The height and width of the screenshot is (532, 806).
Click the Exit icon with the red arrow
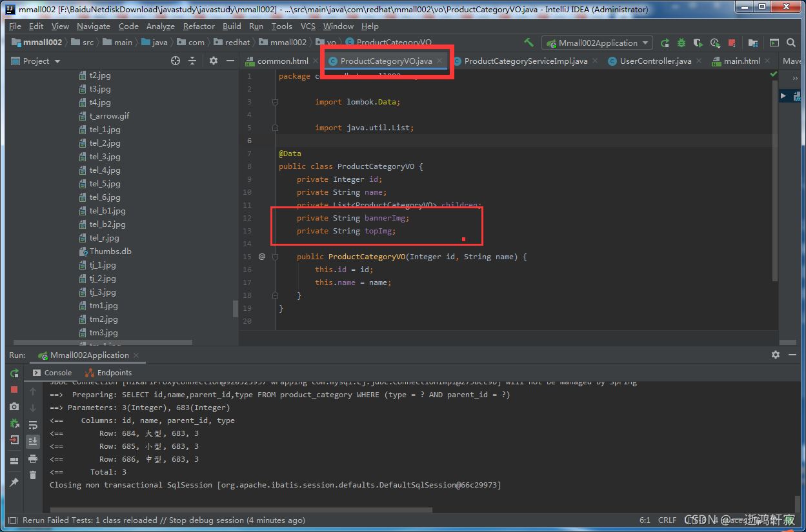(x=14, y=440)
